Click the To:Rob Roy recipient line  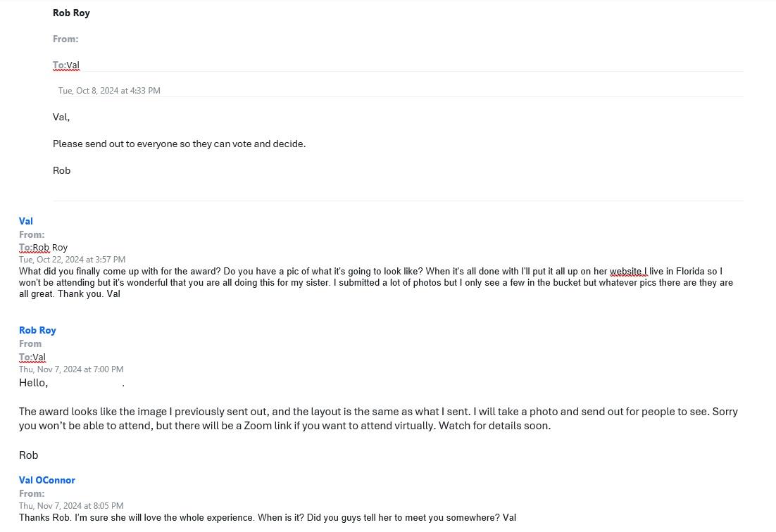coord(43,247)
